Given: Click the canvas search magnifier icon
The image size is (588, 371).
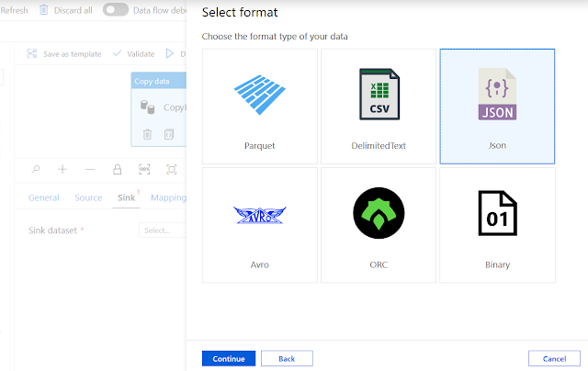Looking at the screenshot, I should 36,169.
